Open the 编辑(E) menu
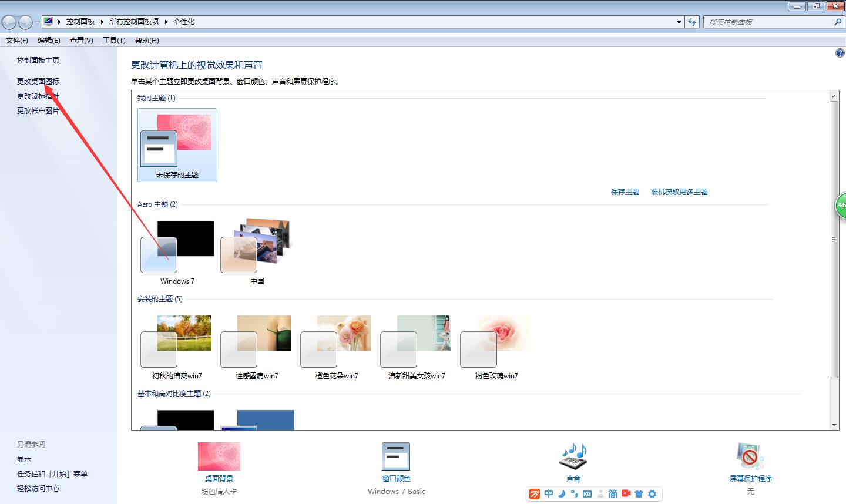The height and width of the screenshot is (504, 846). click(x=49, y=41)
